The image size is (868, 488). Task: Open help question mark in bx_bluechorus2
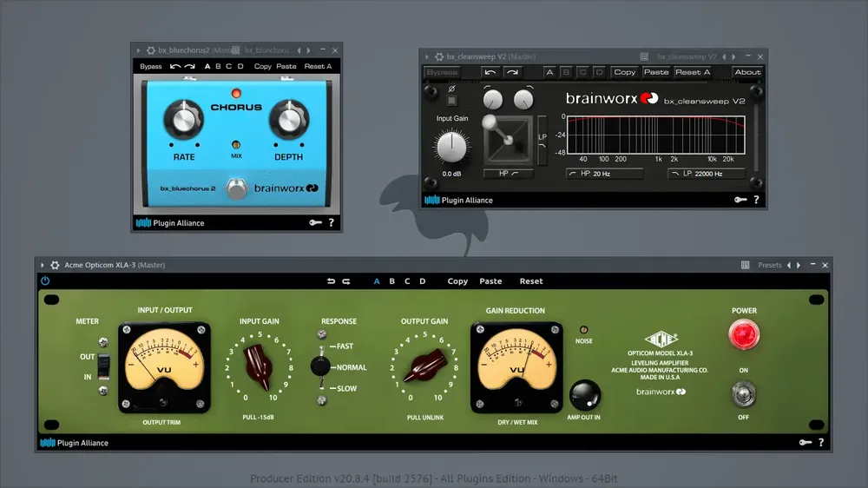click(x=331, y=222)
